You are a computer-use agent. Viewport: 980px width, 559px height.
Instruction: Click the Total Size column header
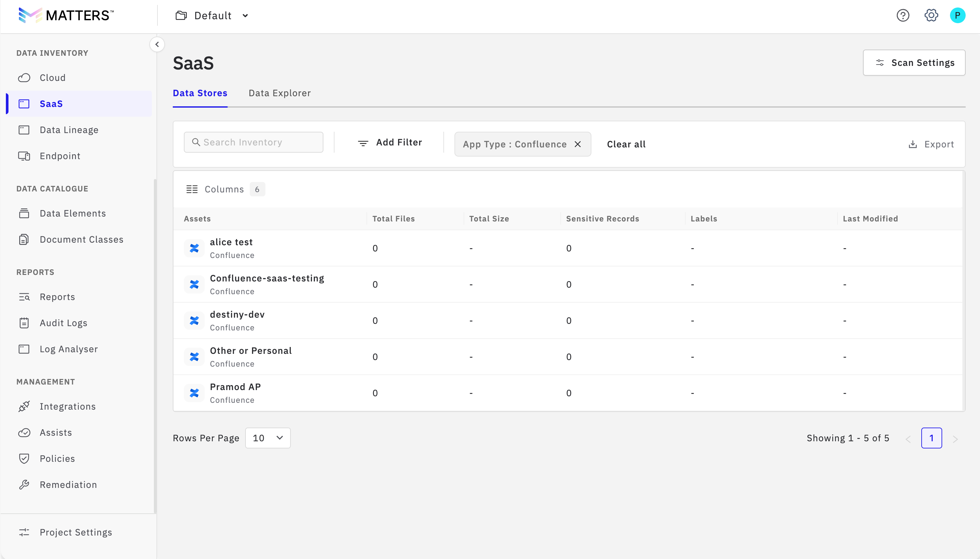489,219
